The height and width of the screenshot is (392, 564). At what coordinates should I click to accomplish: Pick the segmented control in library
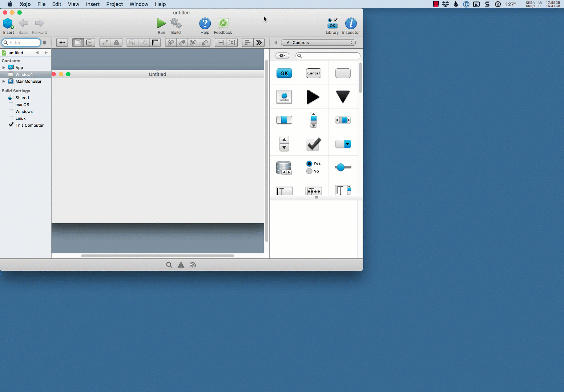coord(284,120)
